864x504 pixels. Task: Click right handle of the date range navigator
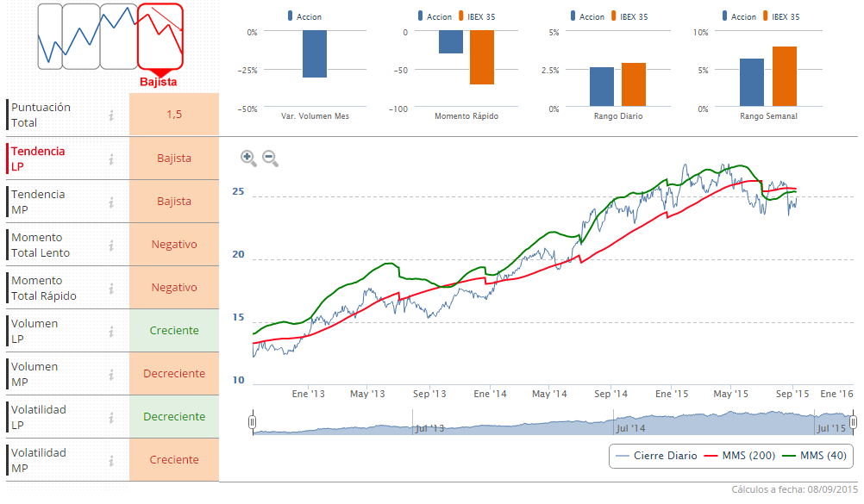tap(853, 422)
